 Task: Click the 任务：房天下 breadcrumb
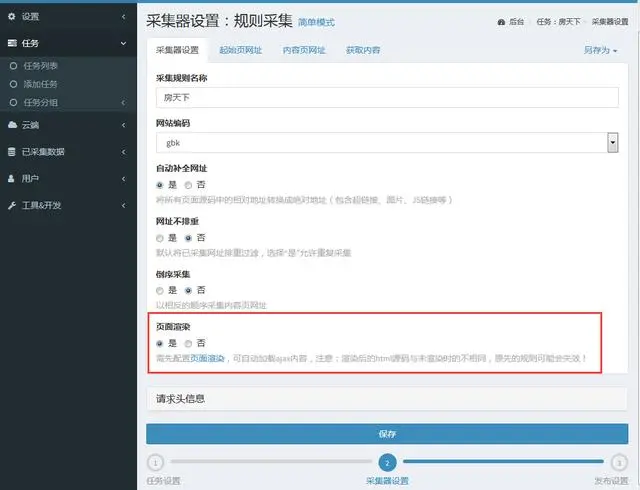558,22
